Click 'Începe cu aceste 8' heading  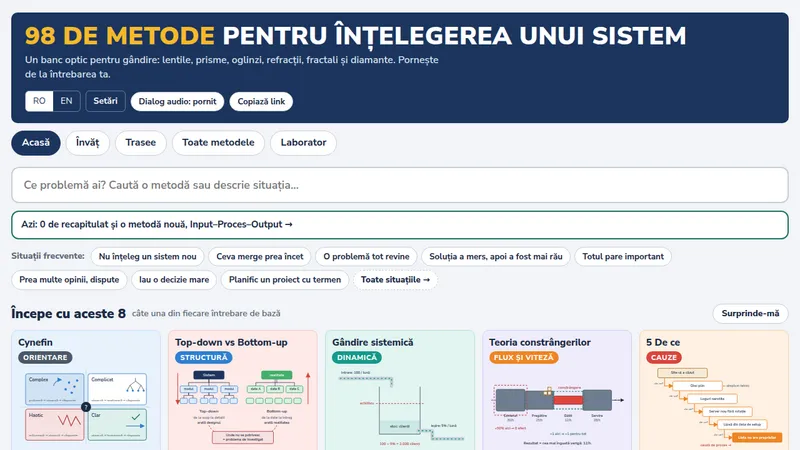coord(68,313)
